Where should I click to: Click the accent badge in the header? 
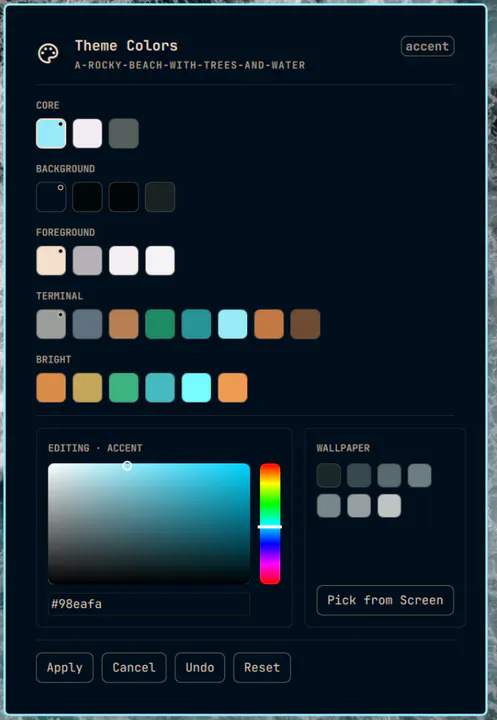427,46
